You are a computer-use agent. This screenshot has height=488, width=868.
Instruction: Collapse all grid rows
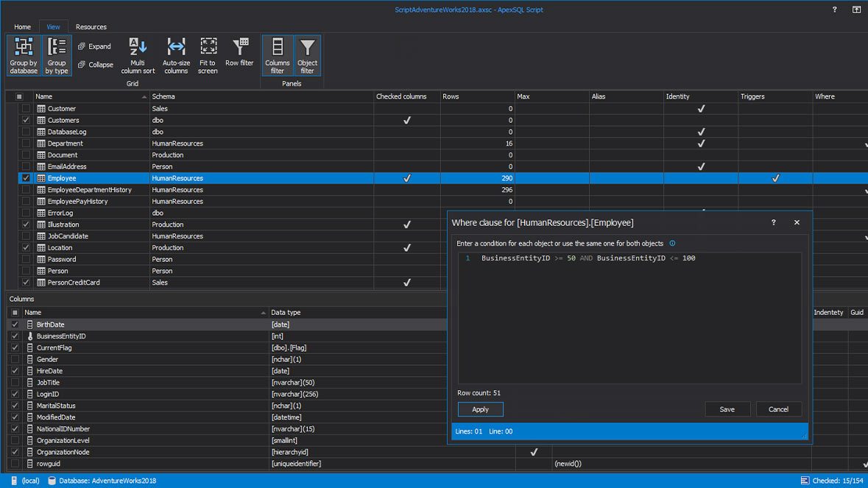coord(95,65)
